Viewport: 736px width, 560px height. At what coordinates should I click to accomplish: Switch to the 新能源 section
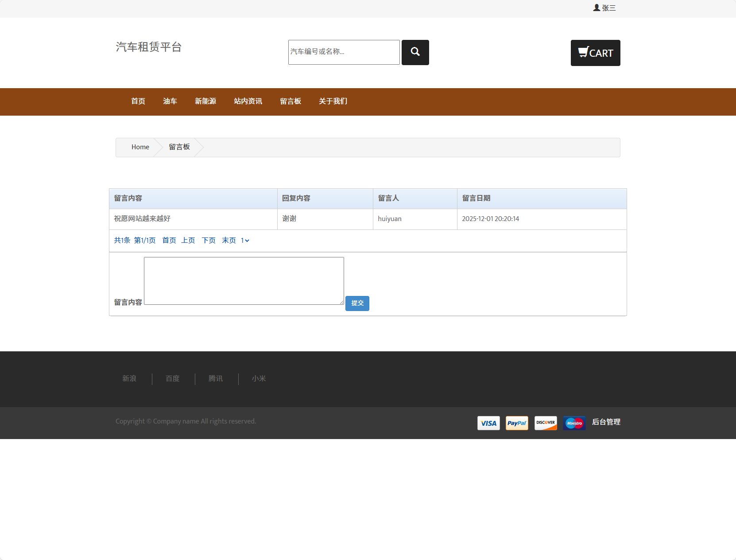click(x=205, y=101)
